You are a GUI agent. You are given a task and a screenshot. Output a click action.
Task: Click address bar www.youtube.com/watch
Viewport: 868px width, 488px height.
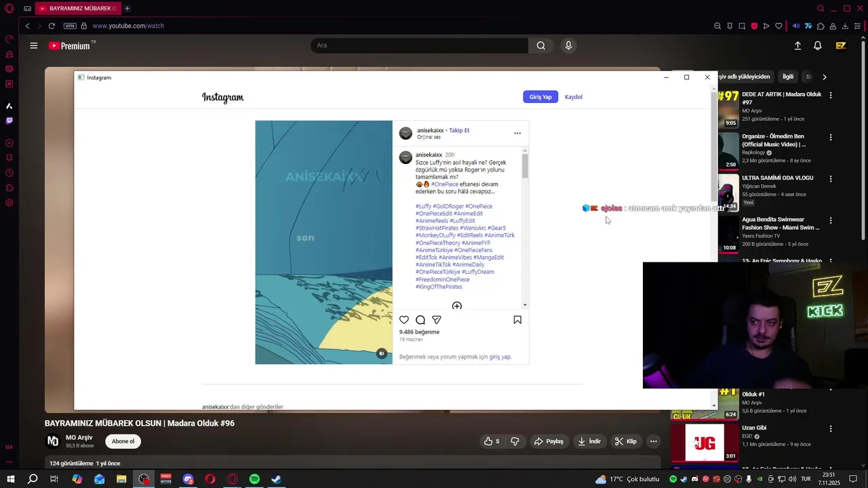point(128,26)
